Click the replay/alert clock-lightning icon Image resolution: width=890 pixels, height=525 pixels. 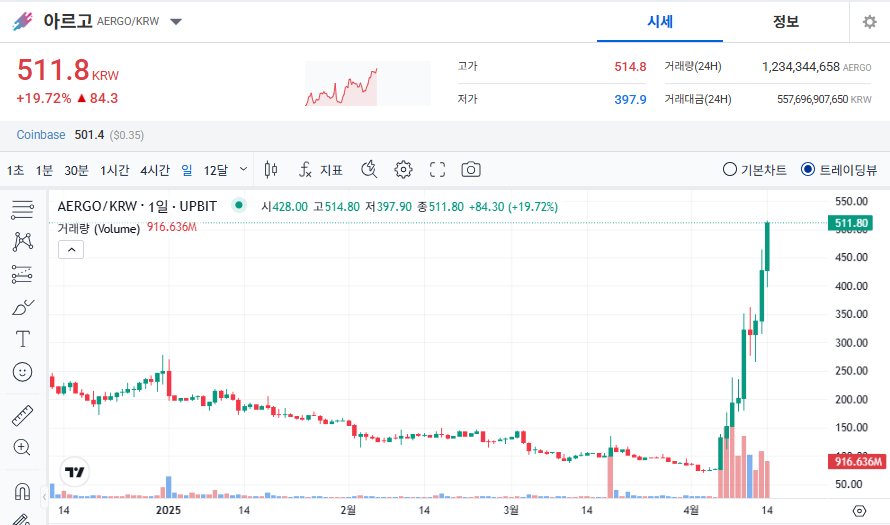(369, 169)
